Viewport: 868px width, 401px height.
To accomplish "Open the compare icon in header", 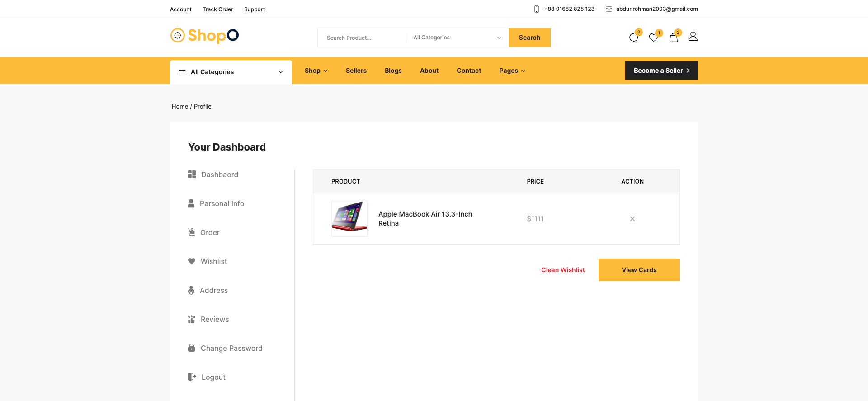I will 633,38.
